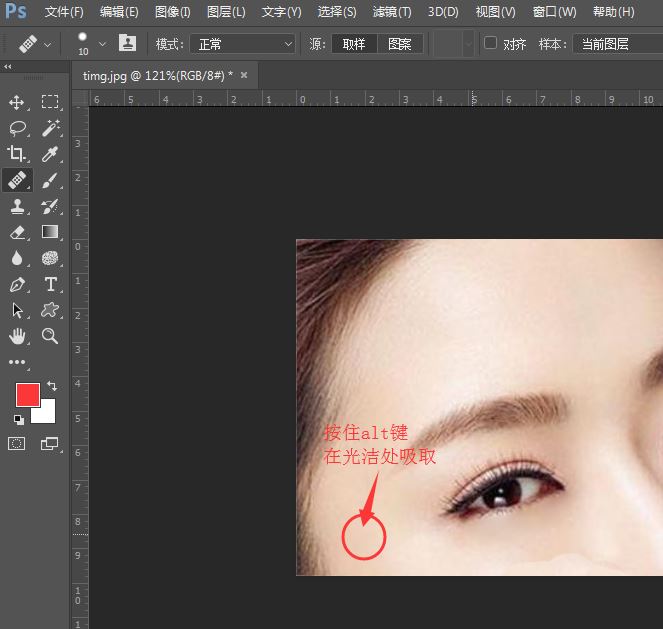Click the ruler origin corner box

80,98
